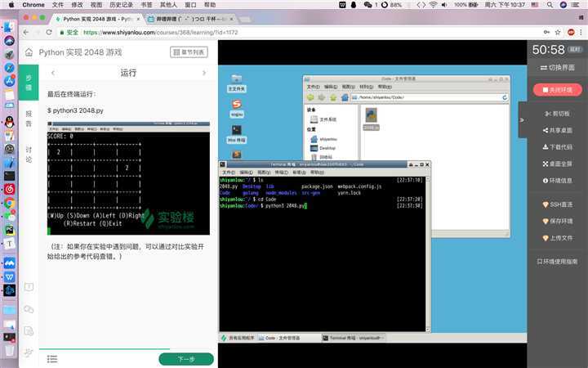
Task: Open terminal 帮助 menu
Action: point(317,173)
